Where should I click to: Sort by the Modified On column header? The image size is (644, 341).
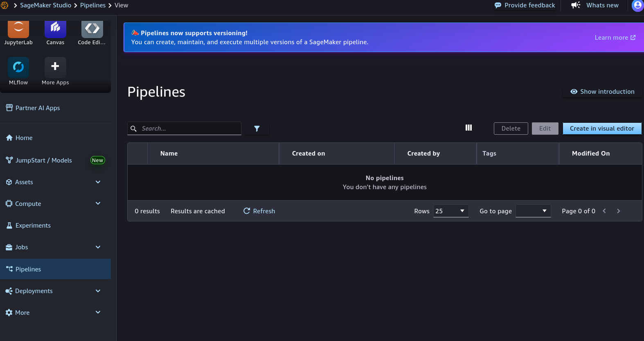[591, 154]
